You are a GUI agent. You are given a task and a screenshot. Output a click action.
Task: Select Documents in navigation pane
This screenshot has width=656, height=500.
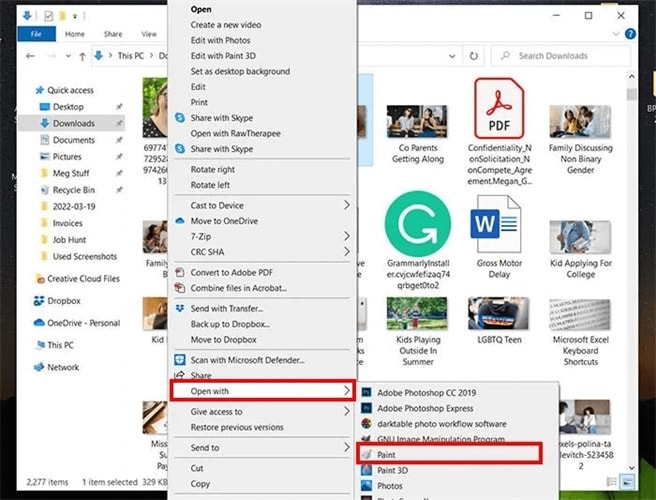pyautogui.click(x=72, y=140)
